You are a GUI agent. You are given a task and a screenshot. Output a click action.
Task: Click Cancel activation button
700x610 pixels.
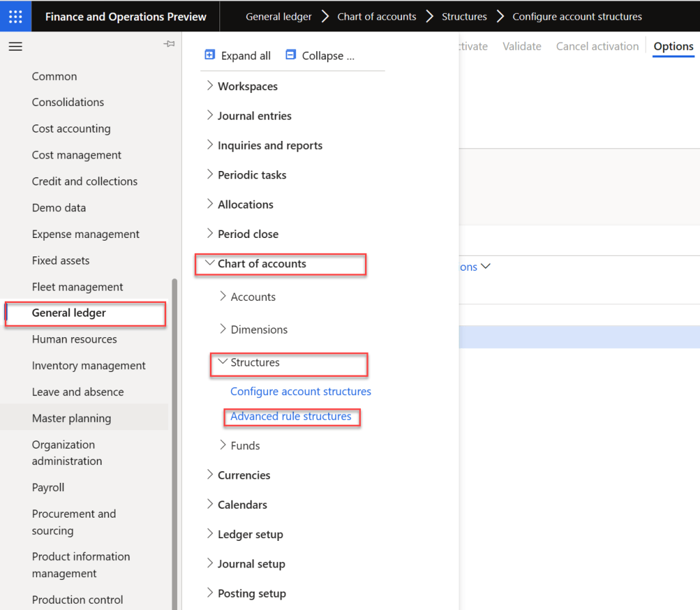(597, 47)
